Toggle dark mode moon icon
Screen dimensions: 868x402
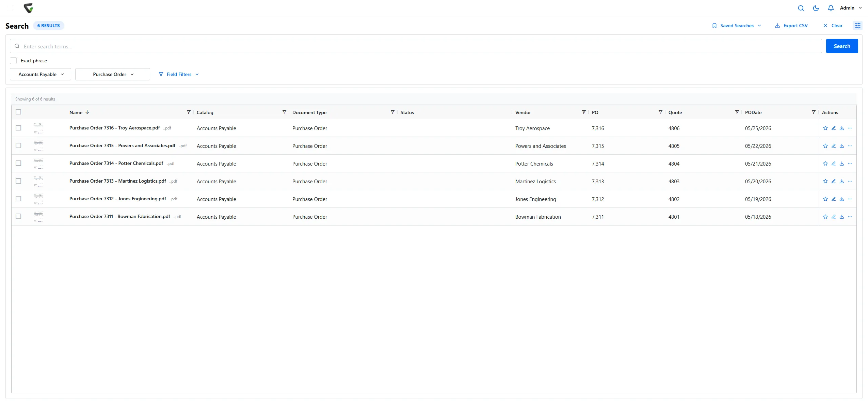816,8
